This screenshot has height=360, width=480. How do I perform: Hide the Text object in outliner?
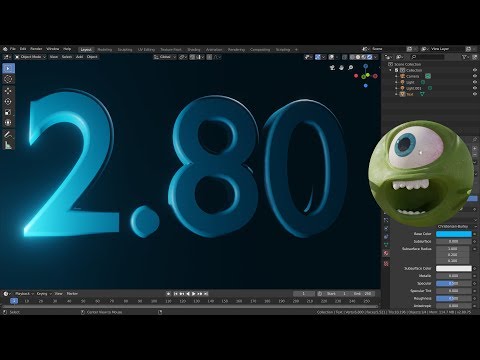click(475, 94)
